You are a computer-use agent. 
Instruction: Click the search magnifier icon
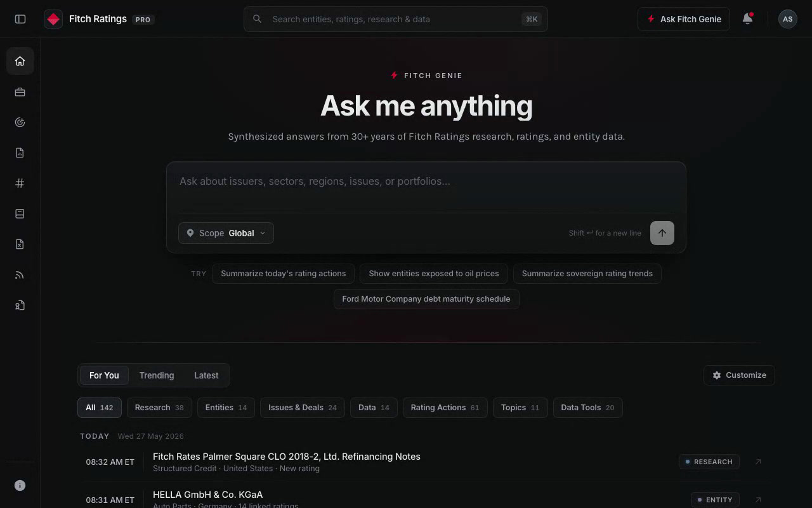tap(257, 19)
